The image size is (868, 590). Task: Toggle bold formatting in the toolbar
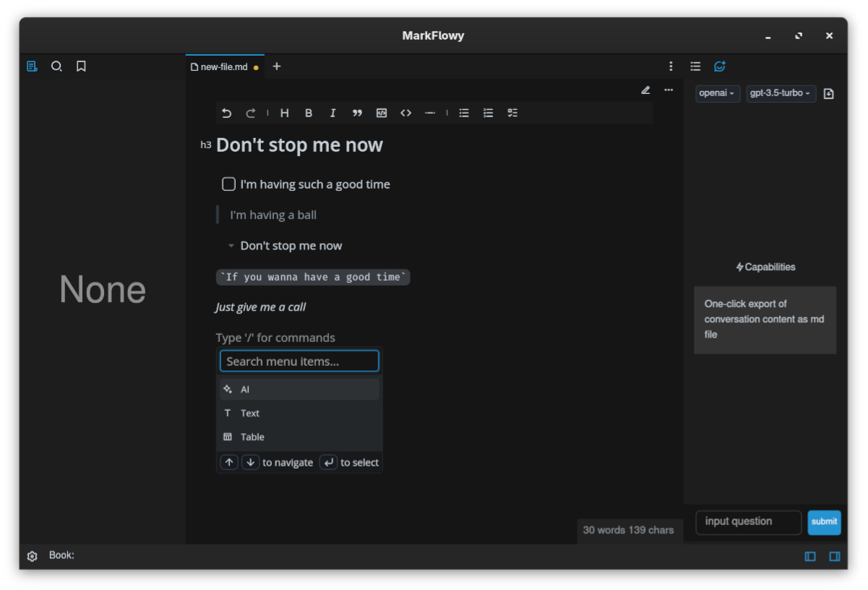click(x=309, y=113)
